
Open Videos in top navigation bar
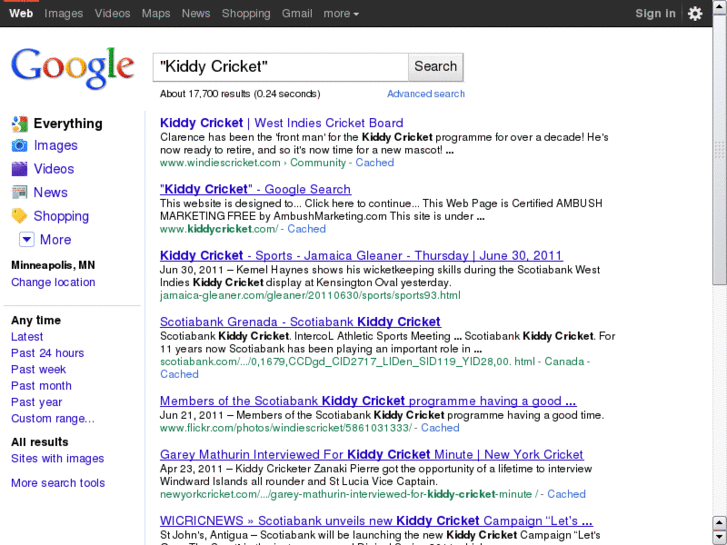pos(112,13)
